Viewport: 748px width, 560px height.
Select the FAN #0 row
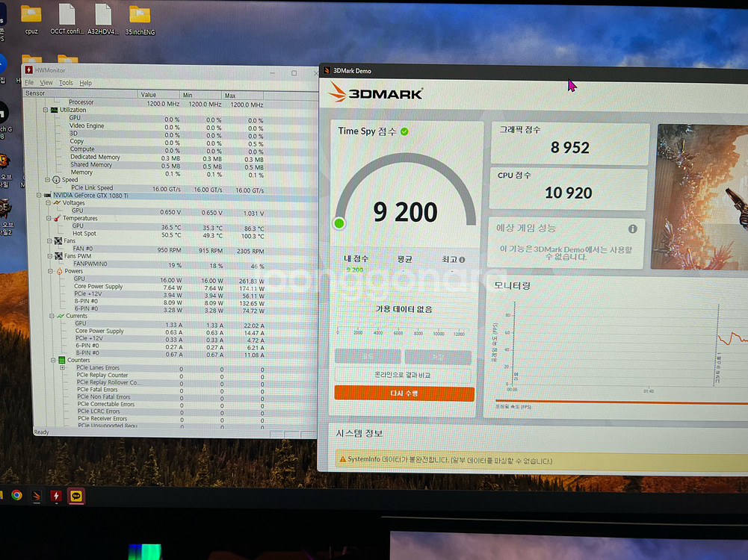click(x=170, y=249)
